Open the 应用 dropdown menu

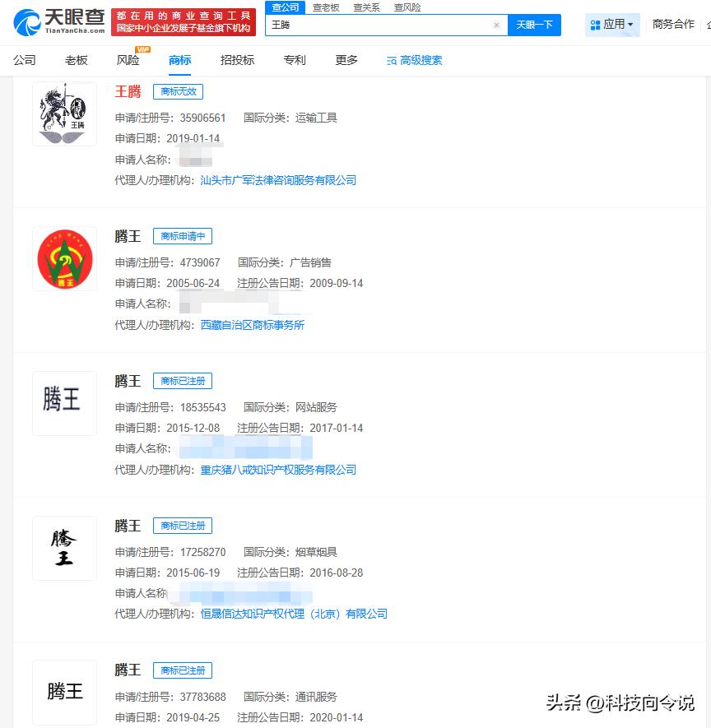coord(611,25)
